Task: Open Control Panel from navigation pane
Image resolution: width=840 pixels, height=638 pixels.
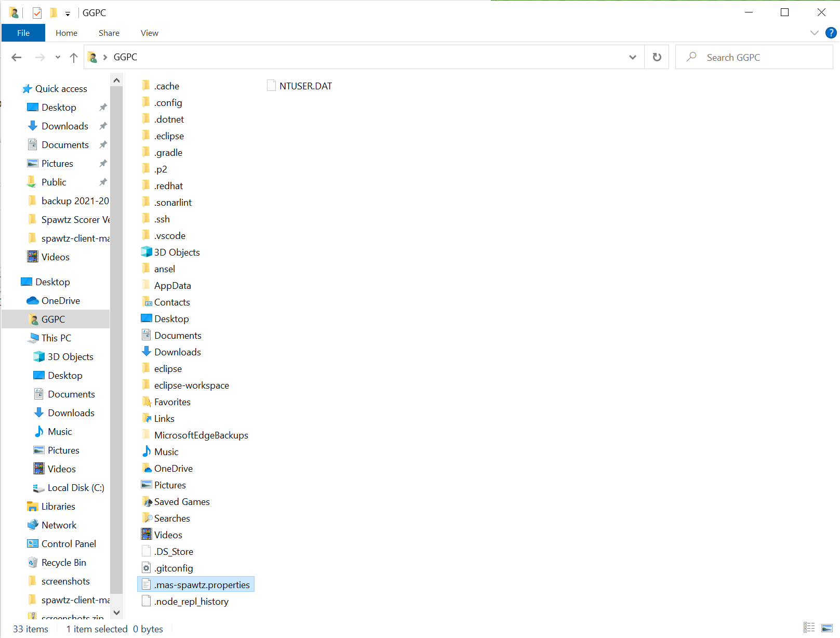Action: click(x=69, y=544)
